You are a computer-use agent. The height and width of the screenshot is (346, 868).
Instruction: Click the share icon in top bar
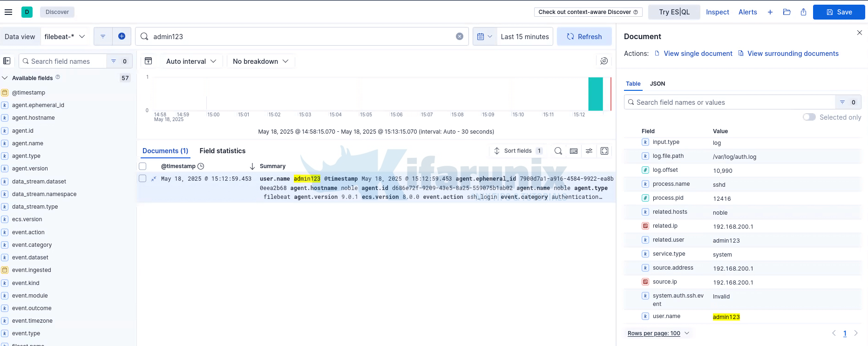[x=803, y=12]
